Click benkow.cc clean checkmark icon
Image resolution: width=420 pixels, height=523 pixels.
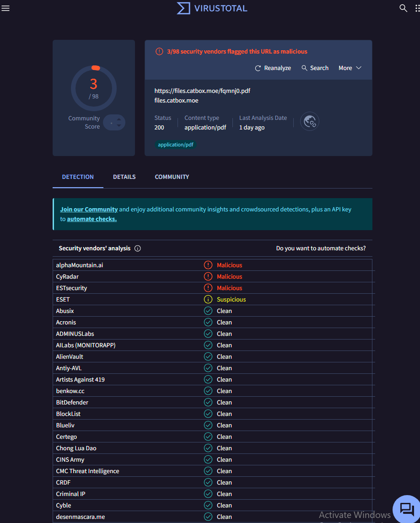click(208, 391)
